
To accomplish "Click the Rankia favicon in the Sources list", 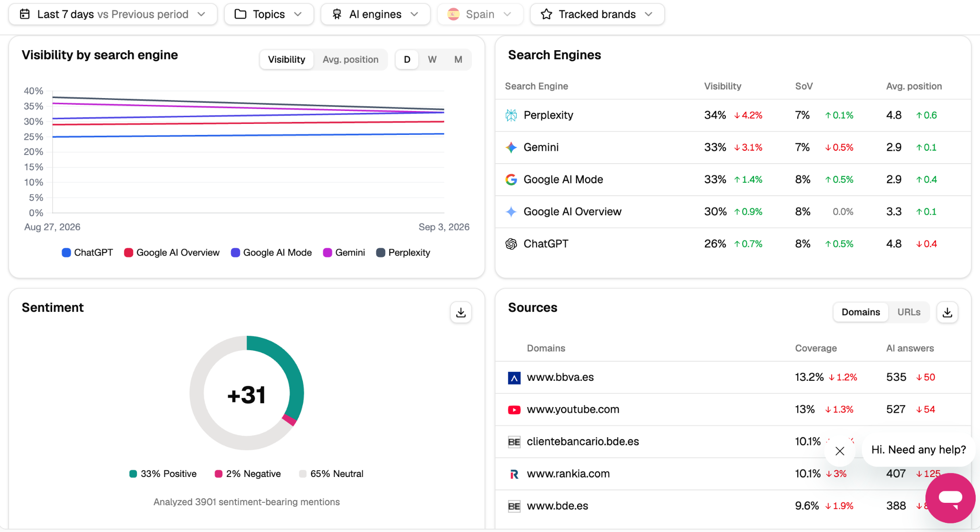I will coord(514,474).
